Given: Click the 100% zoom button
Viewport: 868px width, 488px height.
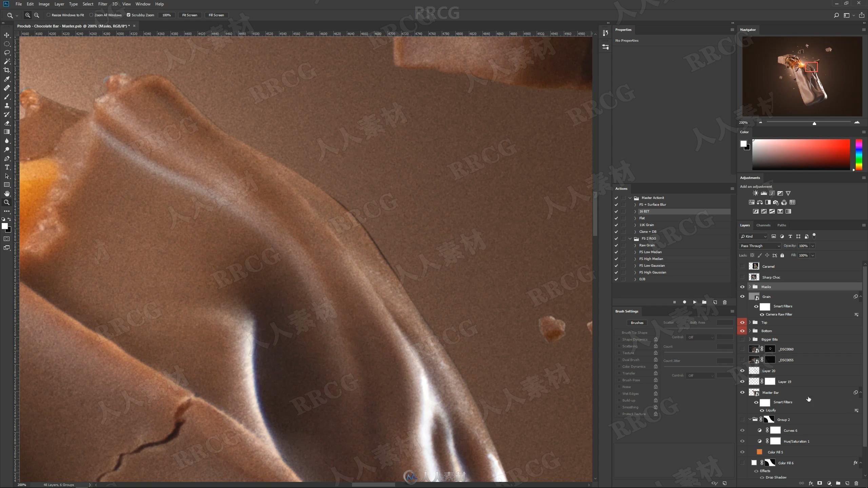Looking at the screenshot, I should point(166,15).
